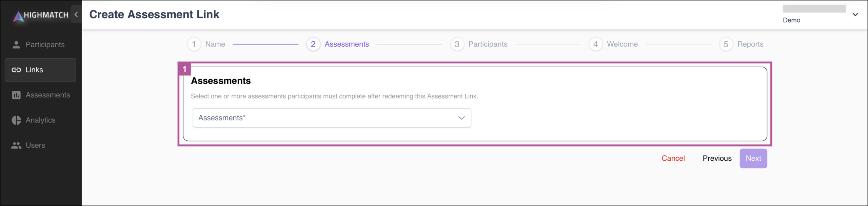Expand the Demo account menu chevron
The height and width of the screenshot is (206, 868).
855,15
